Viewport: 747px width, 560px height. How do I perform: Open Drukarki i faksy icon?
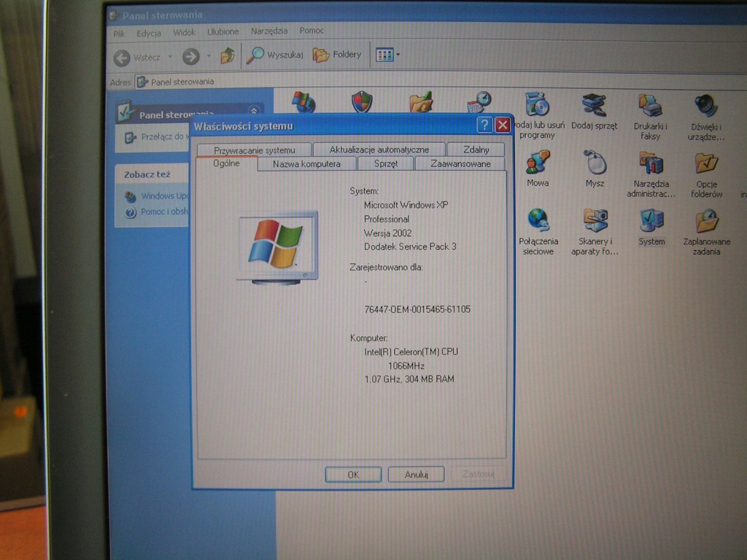tap(650, 117)
